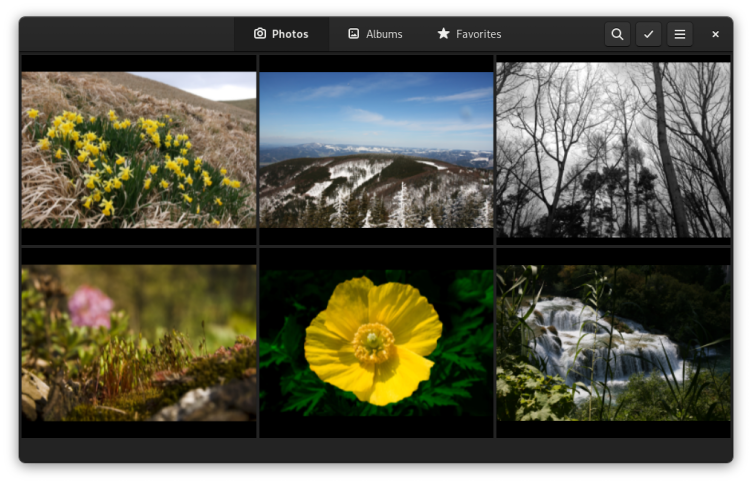This screenshot has height=484, width=752.
Task: Open the yellow daffodils hillside photo
Action: (139, 149)
